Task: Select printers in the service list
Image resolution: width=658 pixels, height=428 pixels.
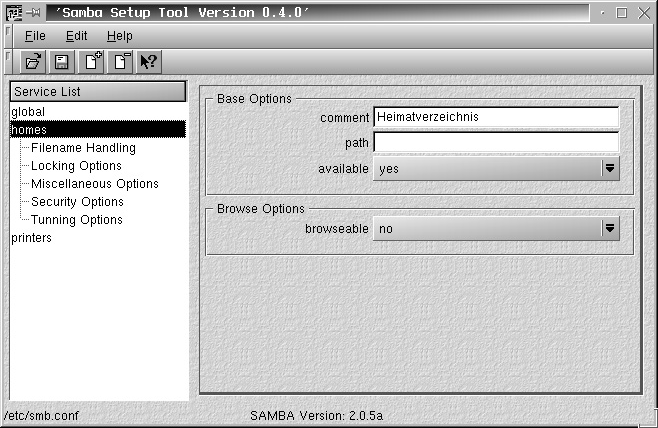Action: coord(32,238)
